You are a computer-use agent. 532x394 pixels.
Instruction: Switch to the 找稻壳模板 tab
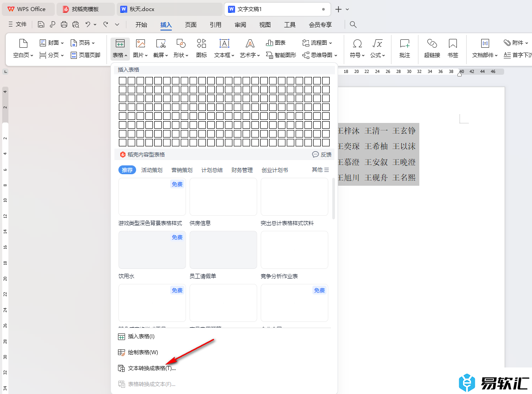tap(87, 9)
